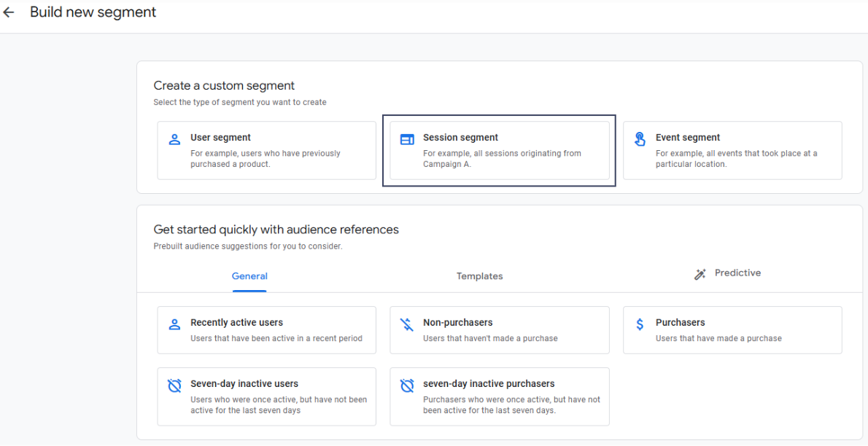This screenshot has width=868, height=446.
Task: Pick the Event segment card
Action: [732, 150]
